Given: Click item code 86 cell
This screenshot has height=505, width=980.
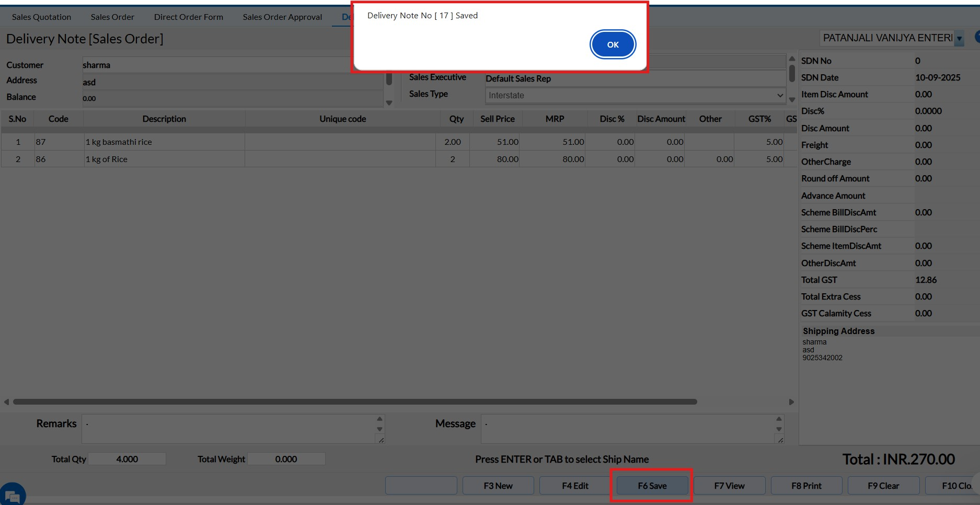Looking at the screenshot, I should (59, 159).
